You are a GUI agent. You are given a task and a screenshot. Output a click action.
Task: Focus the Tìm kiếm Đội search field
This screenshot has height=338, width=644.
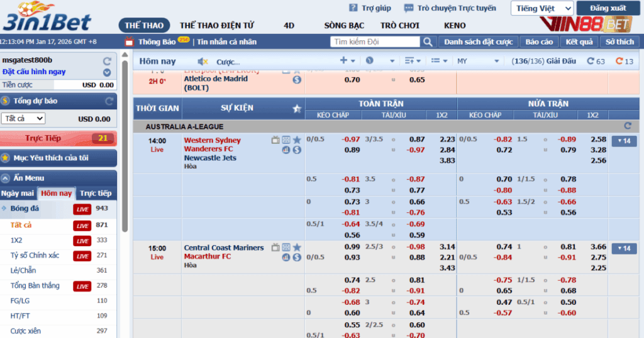tap(375, 42)
